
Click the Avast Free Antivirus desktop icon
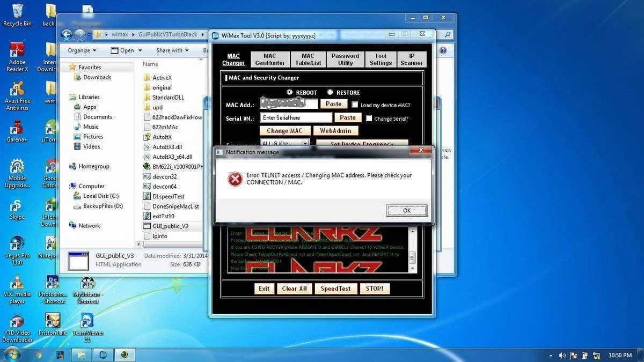click(x=17, y=95)
